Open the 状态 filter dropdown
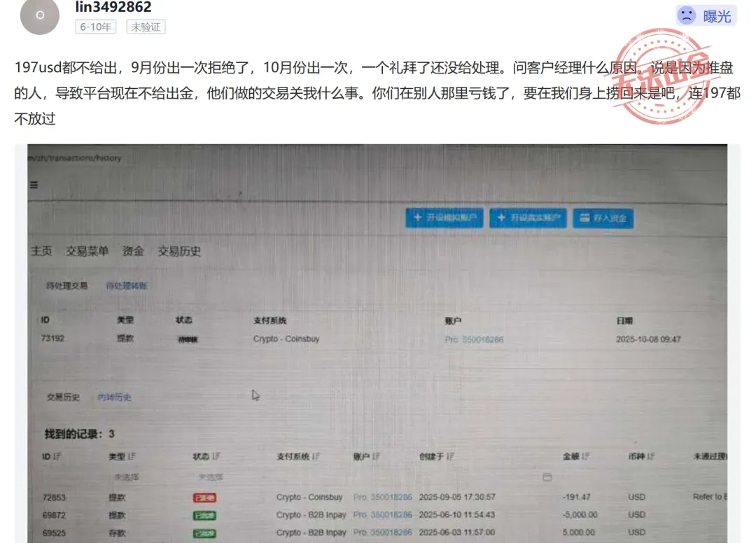 coord(211,477)
